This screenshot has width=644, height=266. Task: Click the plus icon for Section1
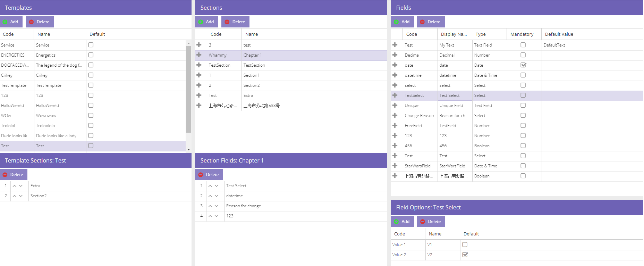(x=199, y=75)
